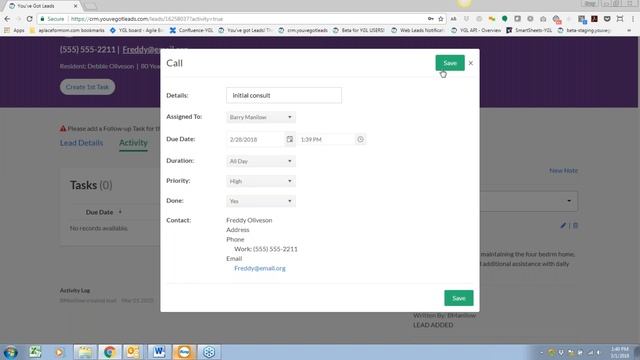
Task: Open the YGL API - Overview bookmark
Action: coord(476,30)
